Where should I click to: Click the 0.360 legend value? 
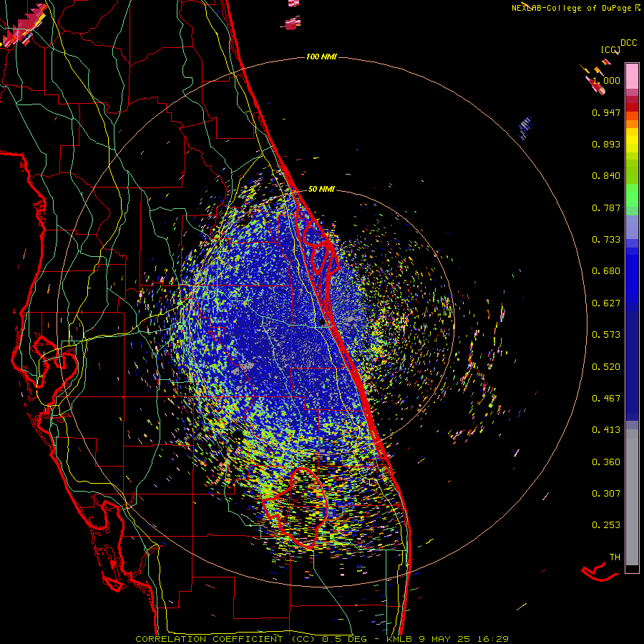[x=606, y=462]
